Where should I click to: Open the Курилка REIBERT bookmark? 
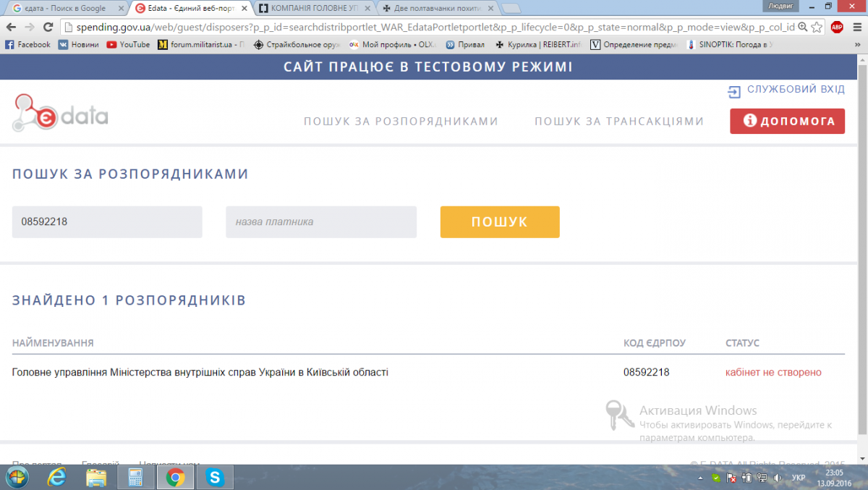[x=538, y=44]
